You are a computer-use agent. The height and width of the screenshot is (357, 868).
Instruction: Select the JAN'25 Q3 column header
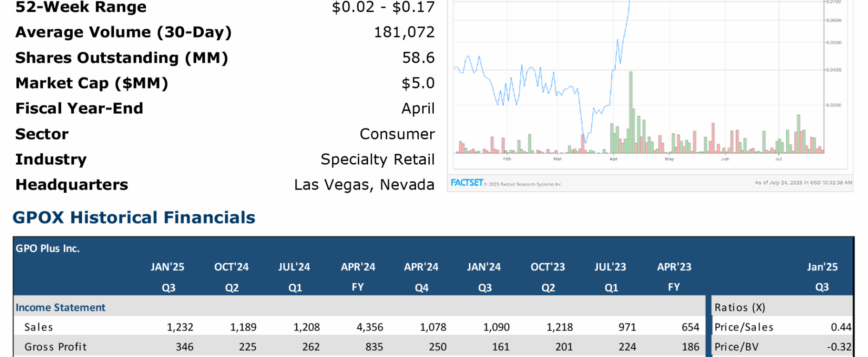point(168,277)
